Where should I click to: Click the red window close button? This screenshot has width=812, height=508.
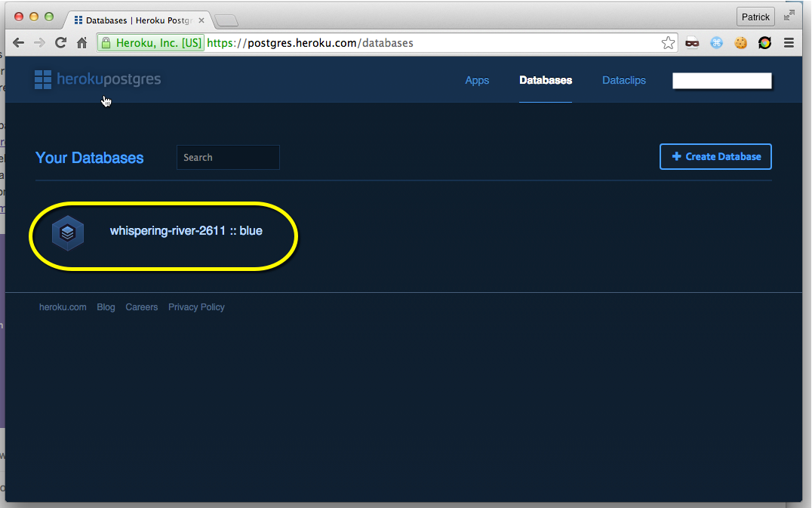[x=19, y=17]
